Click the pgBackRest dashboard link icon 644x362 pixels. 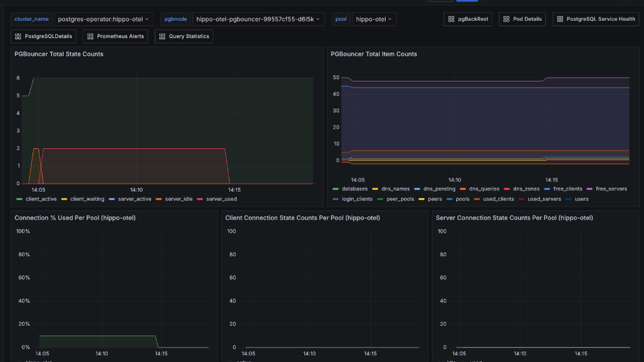pyautogui.click(x=451, y=18)
